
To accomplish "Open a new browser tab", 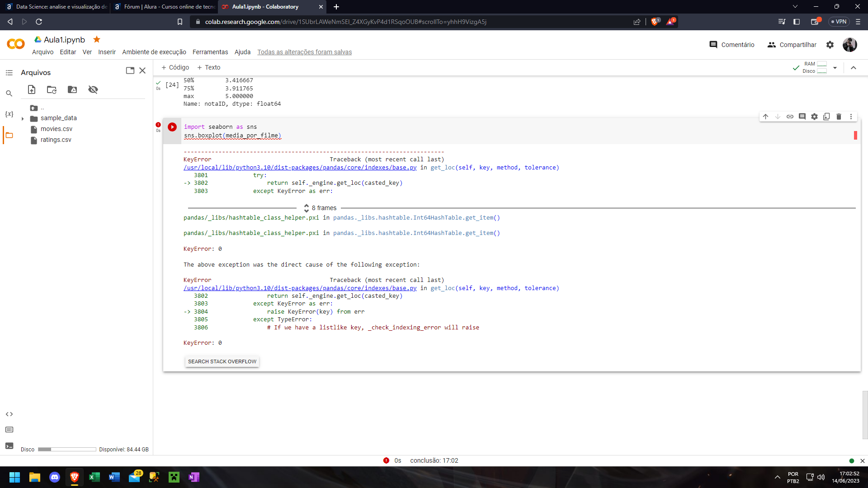I will [x=336, y=7].
